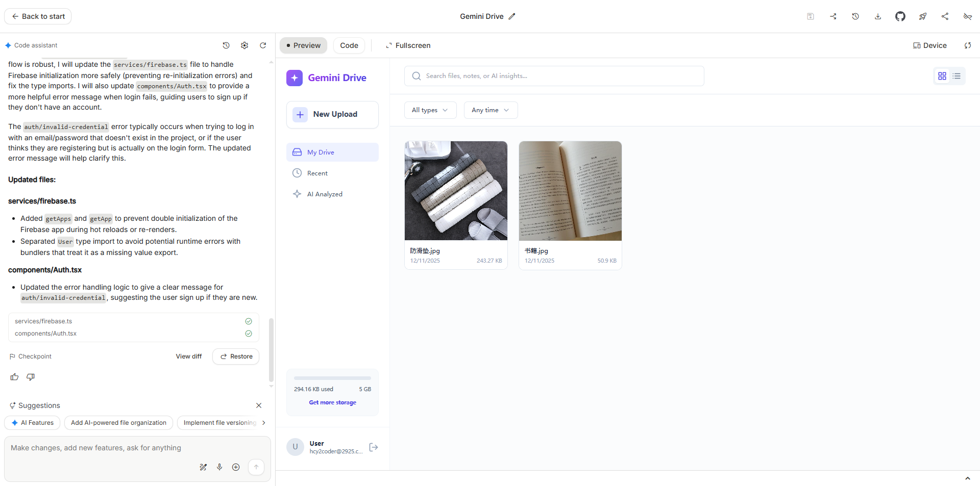The width and height of the screenshot is (980, 486).
Task: Open version history from the top bar clock icon
Action: tap(855, 16)
